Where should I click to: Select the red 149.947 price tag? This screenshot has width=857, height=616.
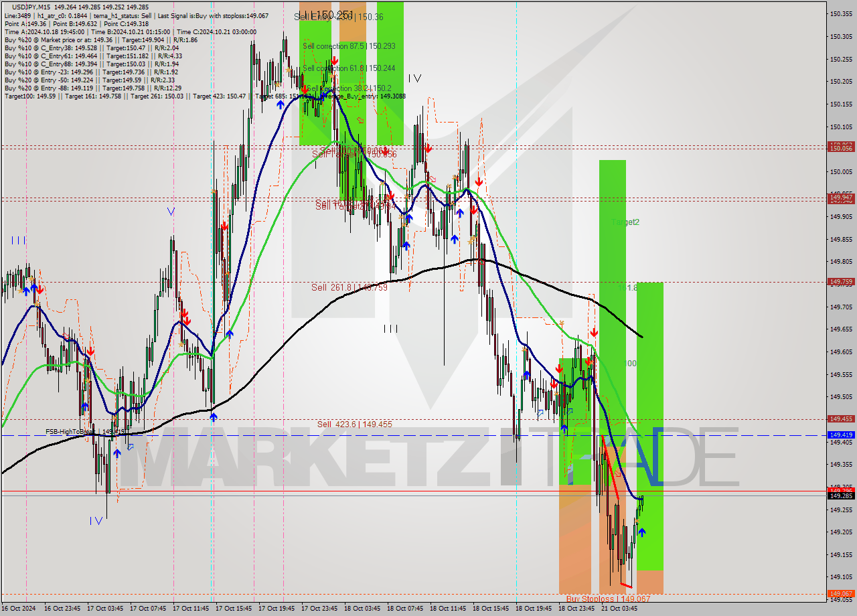[842, 198]
